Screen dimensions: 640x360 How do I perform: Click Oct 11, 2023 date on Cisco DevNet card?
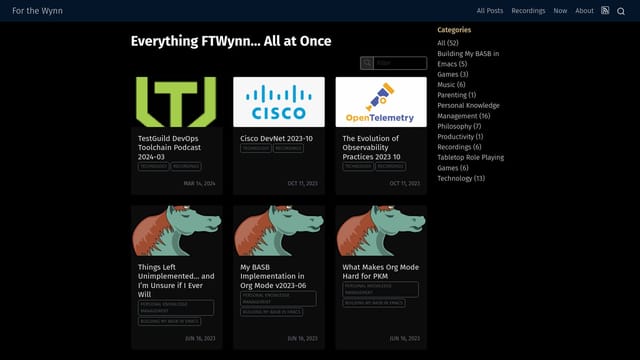[302, 183]
